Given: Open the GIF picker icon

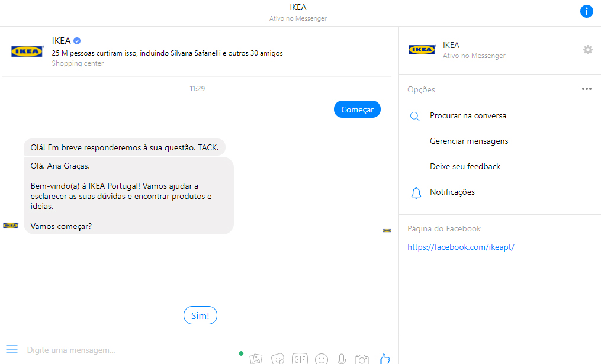Looking at the screenshot, I should [300, 358].
